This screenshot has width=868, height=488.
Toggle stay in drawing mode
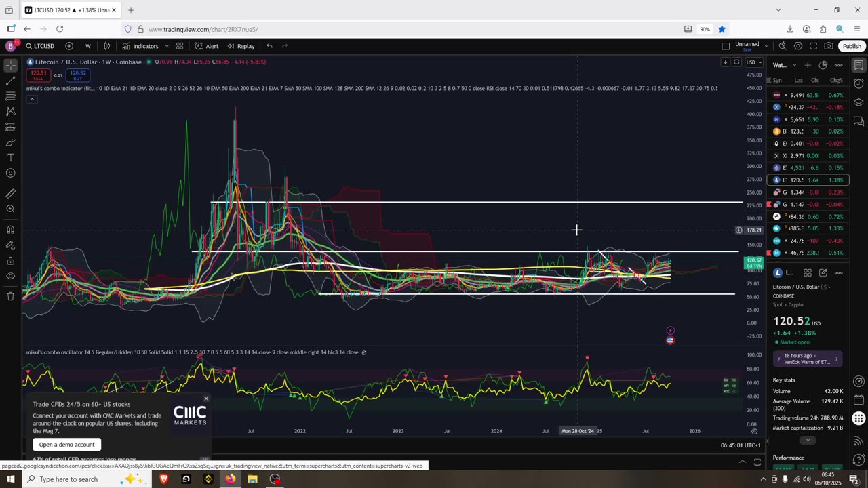[11, 245]
